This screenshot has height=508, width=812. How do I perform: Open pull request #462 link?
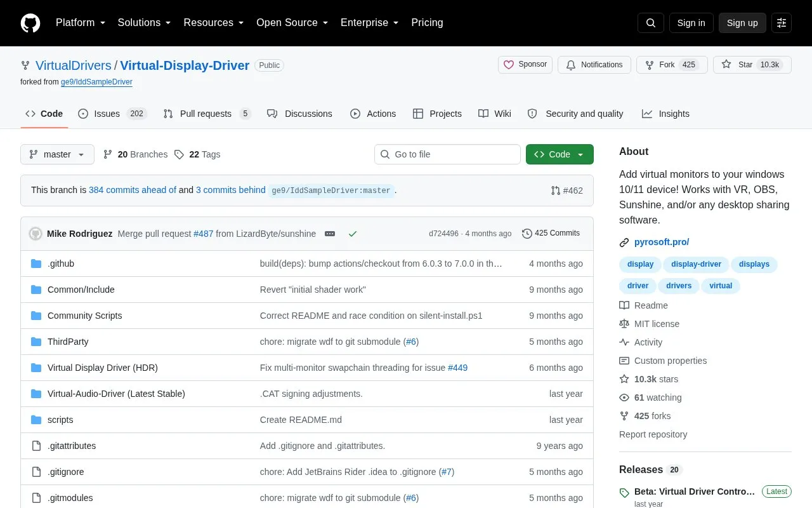click(566, 190)
